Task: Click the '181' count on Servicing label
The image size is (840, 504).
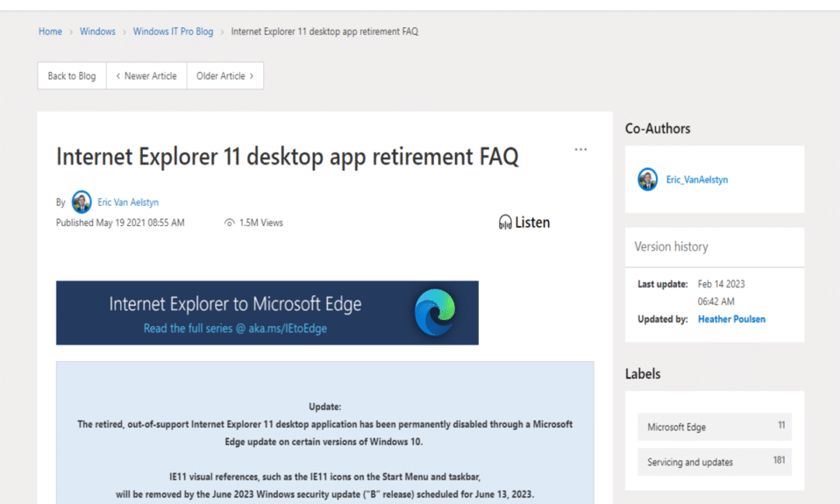Action: click(779, 460)
